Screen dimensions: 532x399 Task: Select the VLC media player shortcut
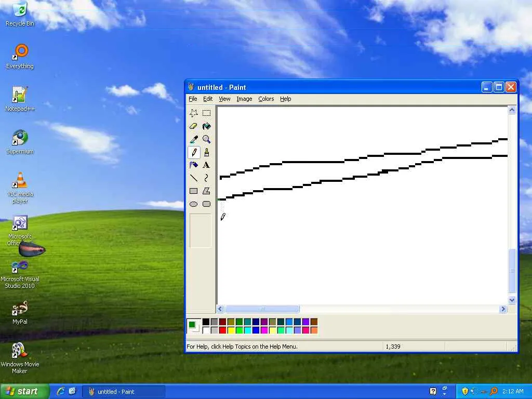coord(20,188)
